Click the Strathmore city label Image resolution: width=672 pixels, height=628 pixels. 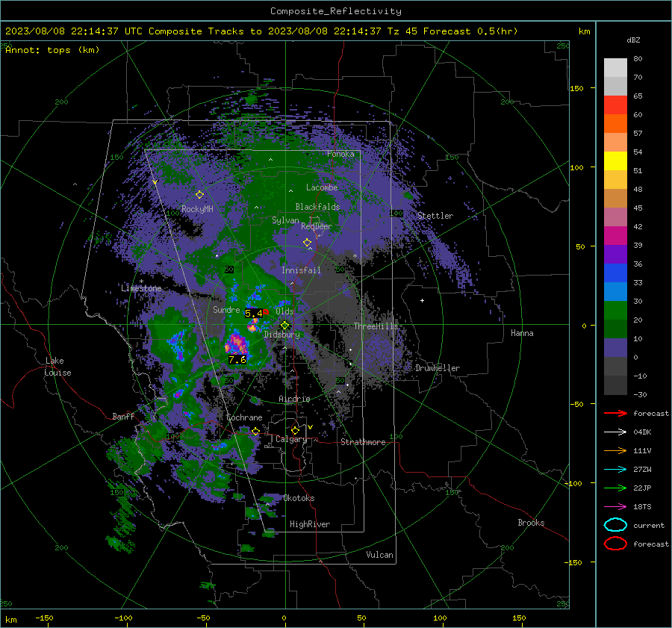tap(363, 442)
